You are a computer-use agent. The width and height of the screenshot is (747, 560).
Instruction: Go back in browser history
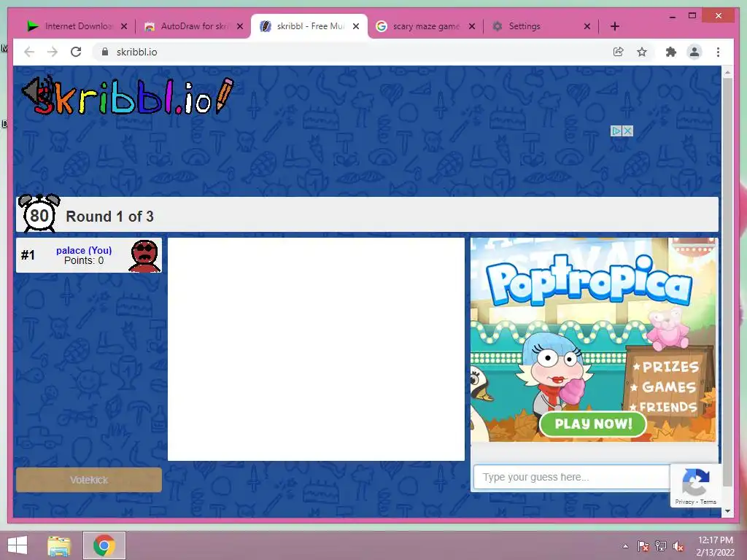(x=29, y=52)
